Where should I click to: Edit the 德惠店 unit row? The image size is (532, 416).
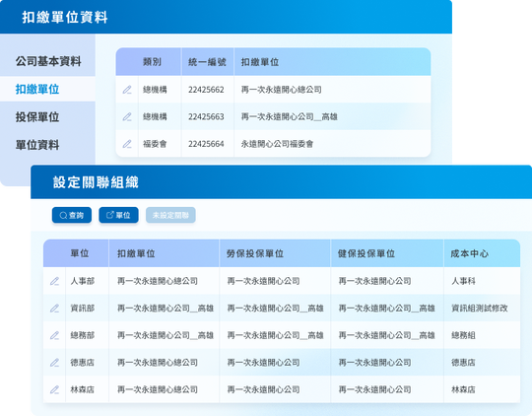point(54,363)
